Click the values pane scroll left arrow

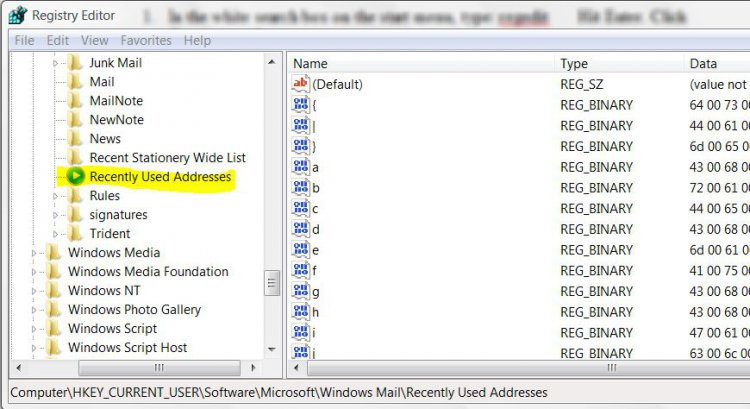click(x=297, y=368)
